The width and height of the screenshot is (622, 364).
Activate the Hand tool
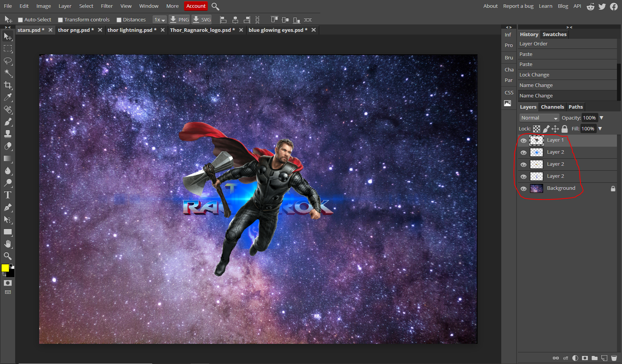8,244
